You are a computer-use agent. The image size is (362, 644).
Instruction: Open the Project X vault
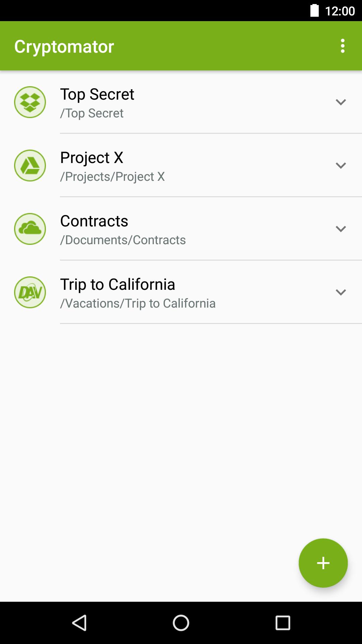click(x=181, y=165)
